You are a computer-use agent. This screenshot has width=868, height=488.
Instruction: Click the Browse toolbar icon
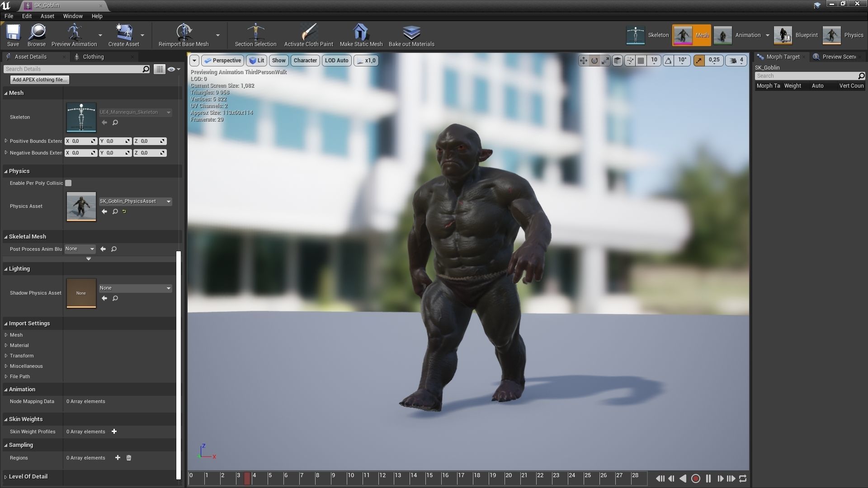[x=37, y=35]
